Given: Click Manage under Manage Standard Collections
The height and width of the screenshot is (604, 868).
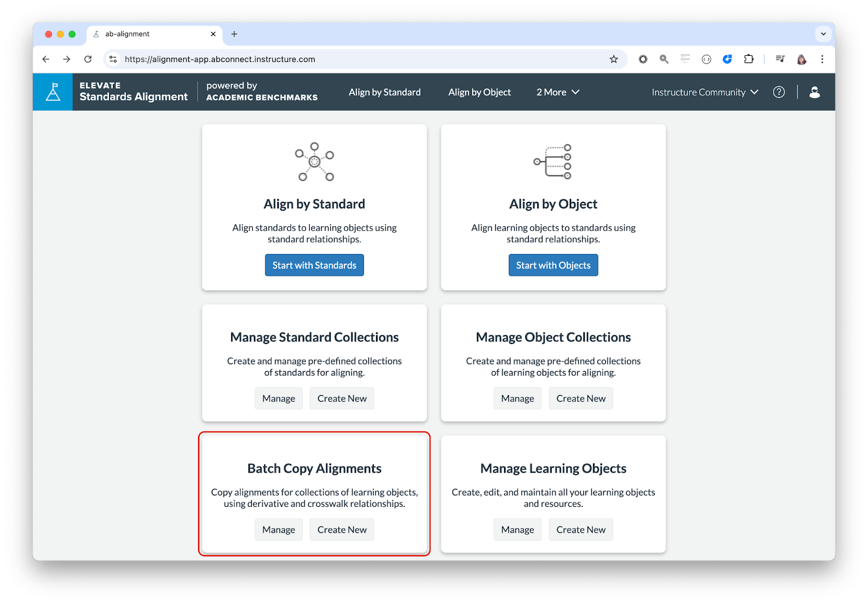Looking at the screenshot, I should point(279,398).
